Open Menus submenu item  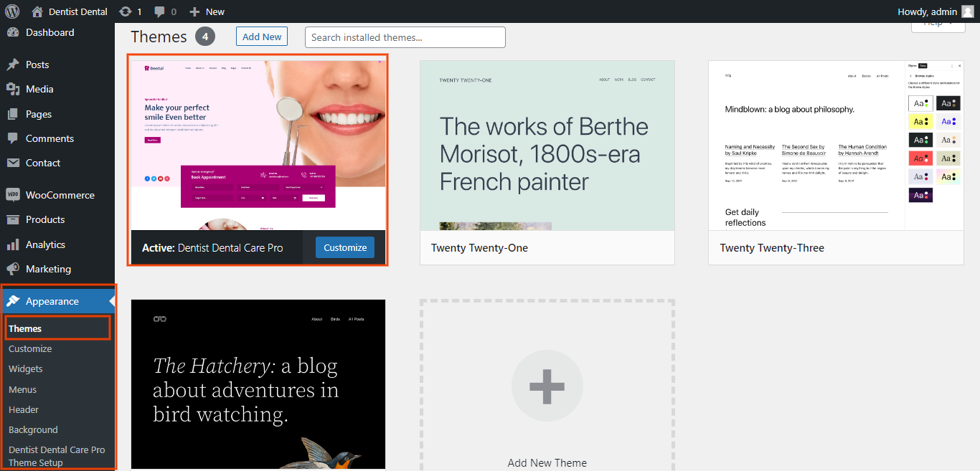coord(22,389)
